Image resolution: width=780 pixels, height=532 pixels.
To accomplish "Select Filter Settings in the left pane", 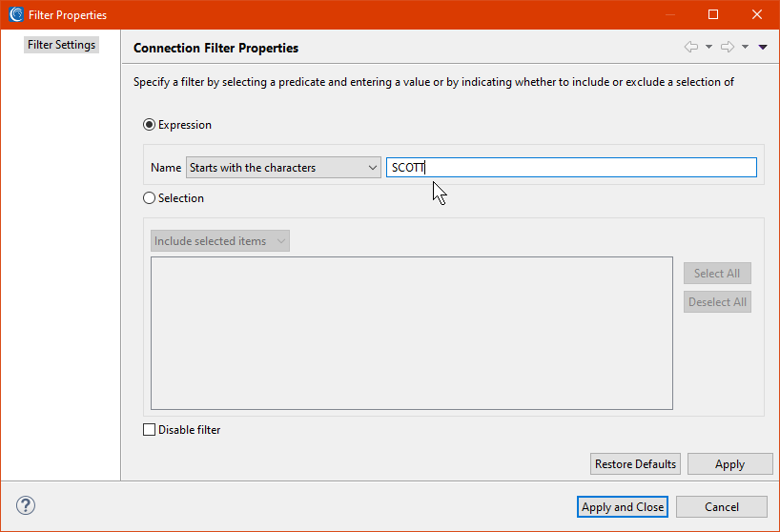I will pyautogui.click(x=61, y=45).
